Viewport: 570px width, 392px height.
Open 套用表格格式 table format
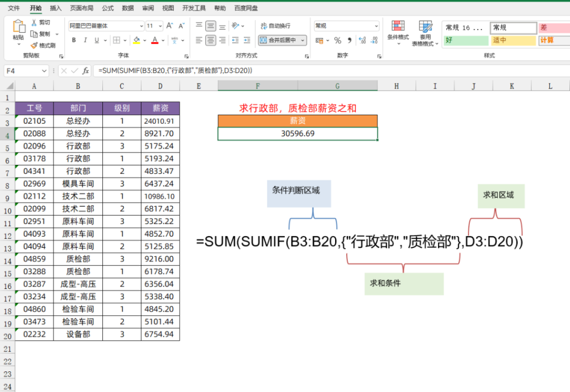coord(425,33)
